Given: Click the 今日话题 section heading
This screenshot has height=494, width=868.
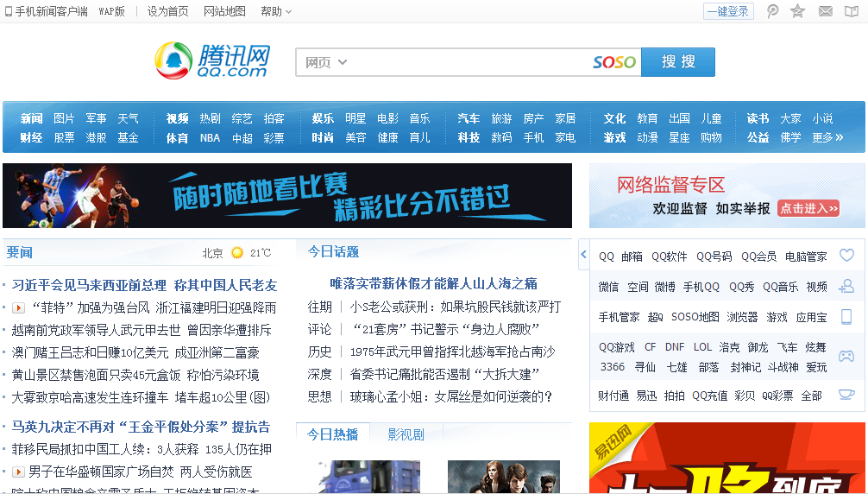Looking at the screenshot, I should [x=333, y=251].
